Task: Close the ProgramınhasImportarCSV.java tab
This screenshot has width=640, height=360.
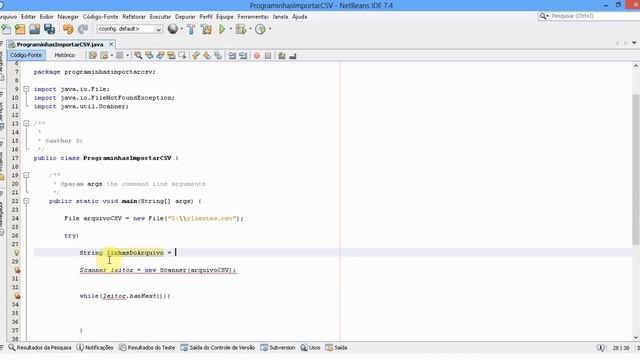Action: pyautogui.click(x=111, y=44)
